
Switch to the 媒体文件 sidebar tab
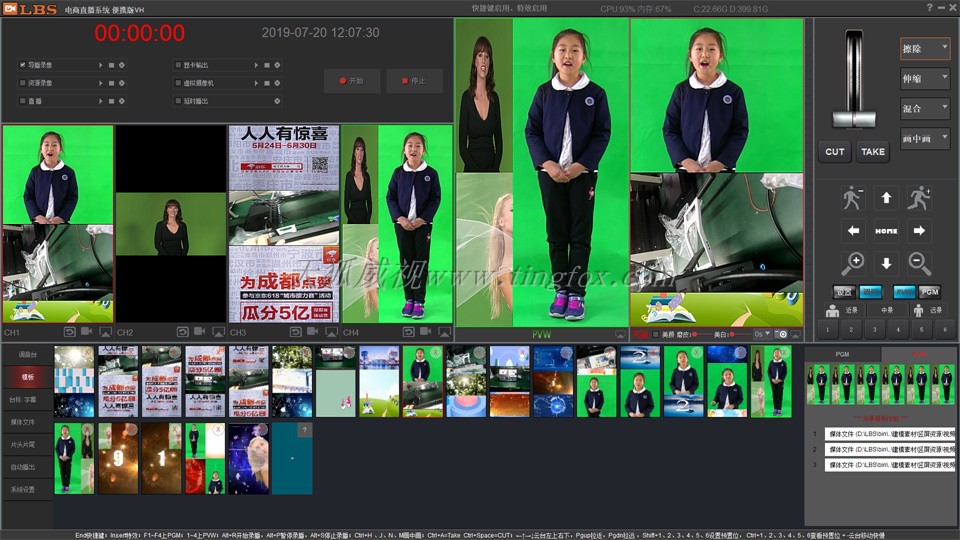click(26, 422)
